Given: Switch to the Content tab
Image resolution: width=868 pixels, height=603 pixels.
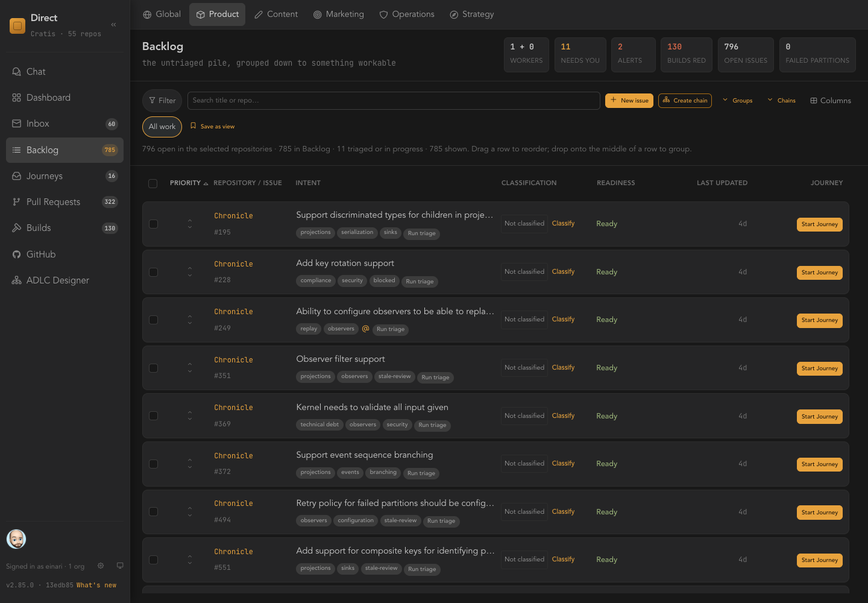Looking at the screenshot, I should [276, 14].
